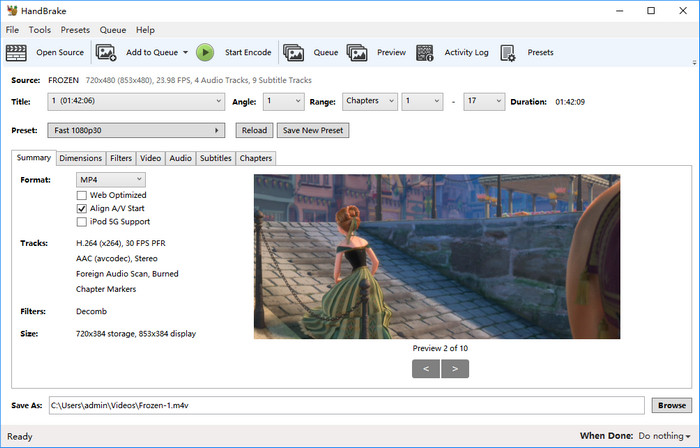Click the Queue toolbar label
Screen dimensions: 700x448
point(325,52)
